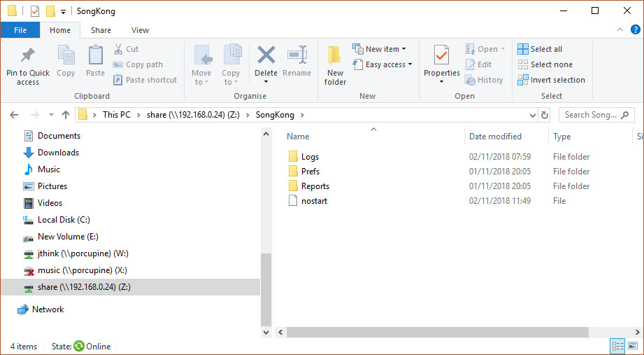Select share (\\192.168.0.24) (Z:) drive
The height and width of the screenshot is (355, 644).
130,287
